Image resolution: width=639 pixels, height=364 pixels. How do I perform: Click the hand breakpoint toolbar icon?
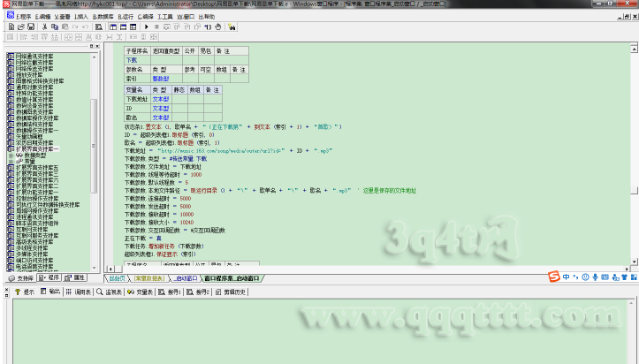click(218, 27)
